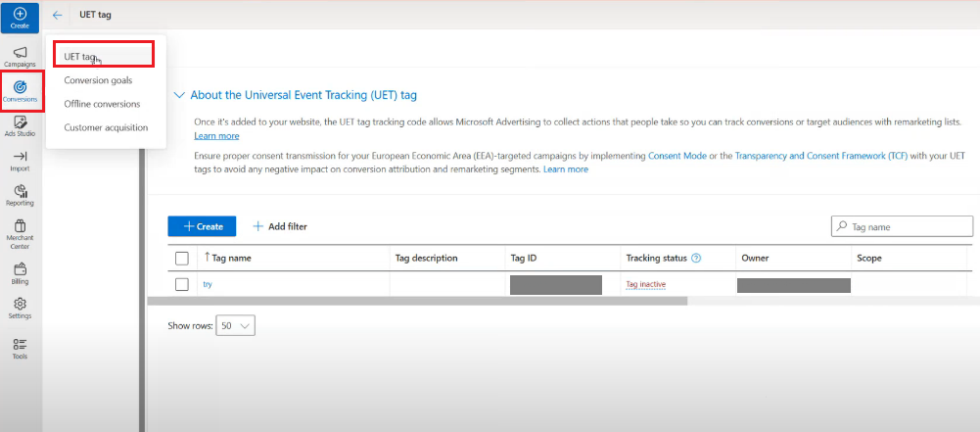Click the Tracking status column header
Screen dimensions: 980x432
(656, 258)
